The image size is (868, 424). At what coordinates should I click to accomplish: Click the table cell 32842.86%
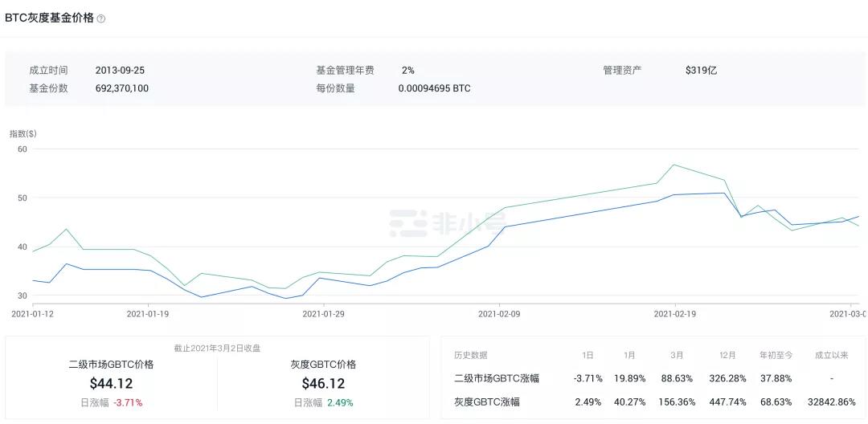(x=832, y=402)
